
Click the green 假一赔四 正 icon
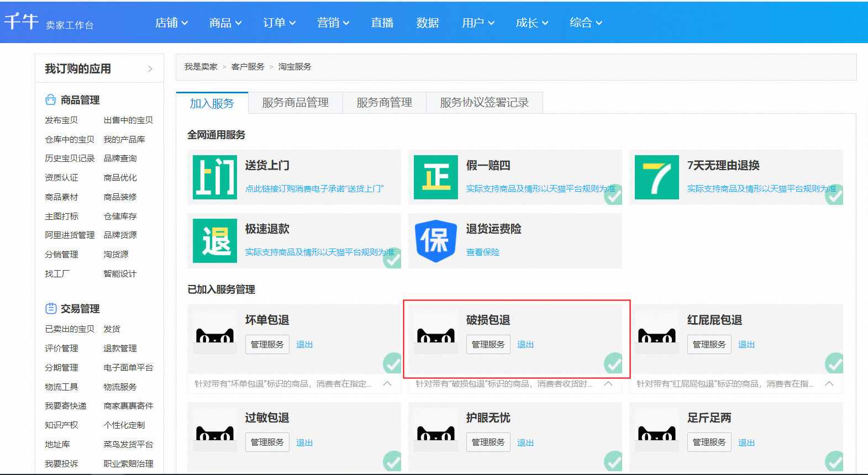[x=436, y=177]
